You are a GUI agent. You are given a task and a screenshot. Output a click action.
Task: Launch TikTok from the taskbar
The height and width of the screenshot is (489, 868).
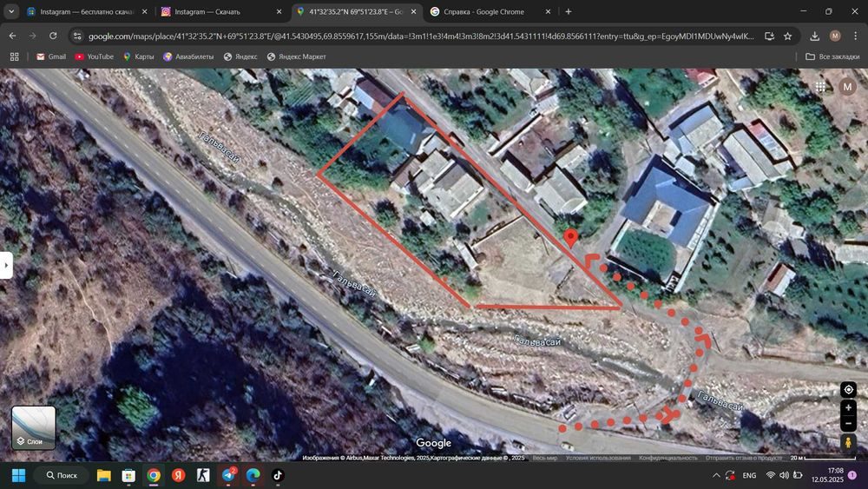[x=278, y=475]
